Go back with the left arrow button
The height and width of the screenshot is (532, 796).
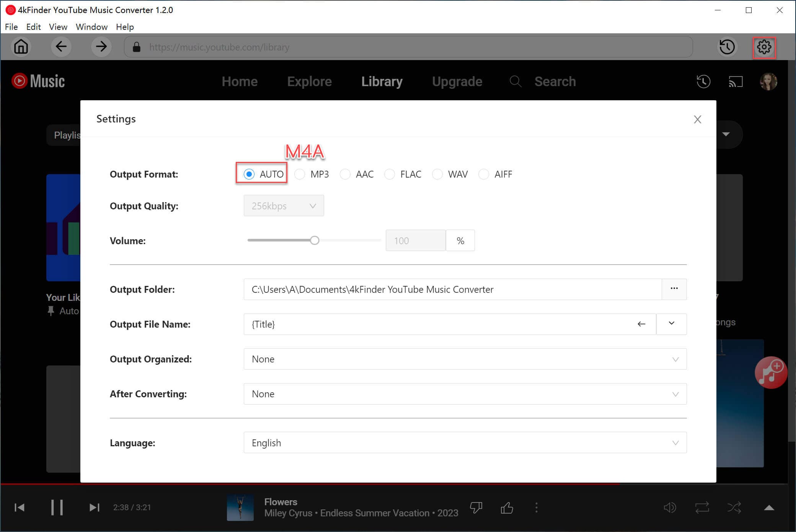click(61, 47)
